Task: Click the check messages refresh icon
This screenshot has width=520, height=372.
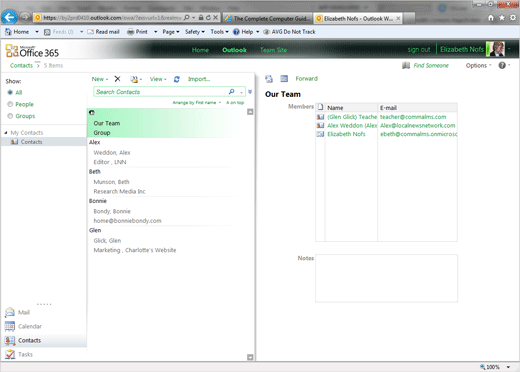Action: click(177, 79)
